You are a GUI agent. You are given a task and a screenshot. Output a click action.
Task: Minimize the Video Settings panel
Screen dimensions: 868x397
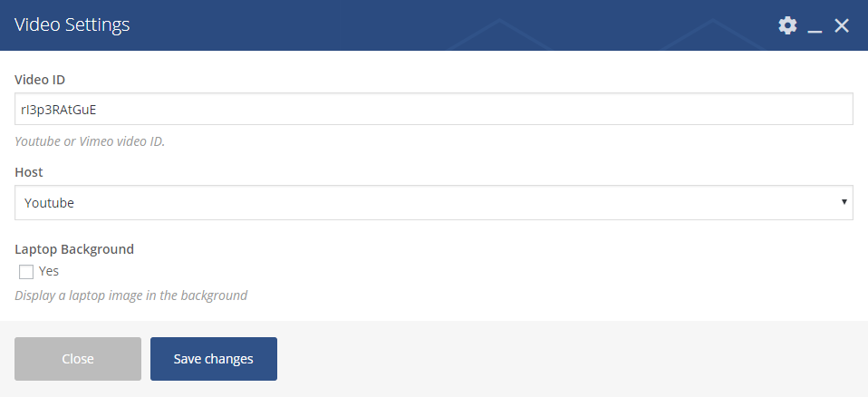click(x=815, y=26)
